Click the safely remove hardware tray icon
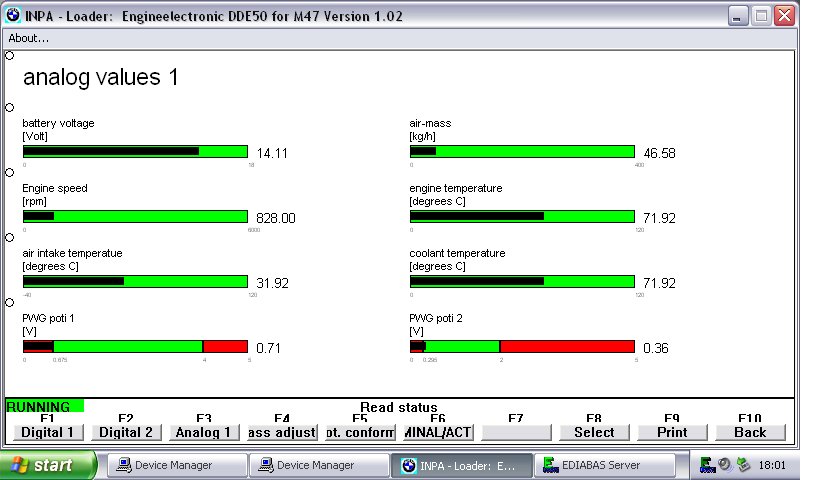Screen dimensions: 819x480 click(743, 464)
